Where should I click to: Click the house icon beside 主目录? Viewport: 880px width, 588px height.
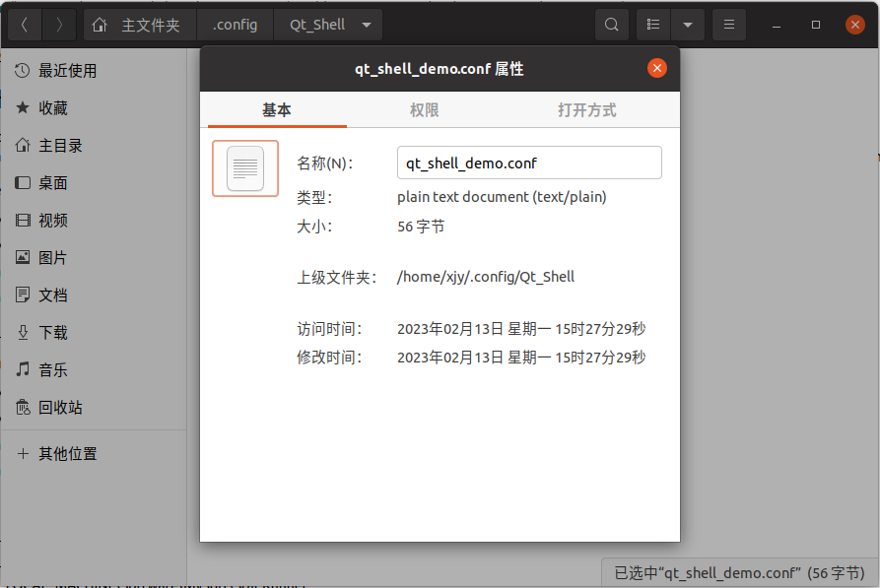(x=23, y=145)
